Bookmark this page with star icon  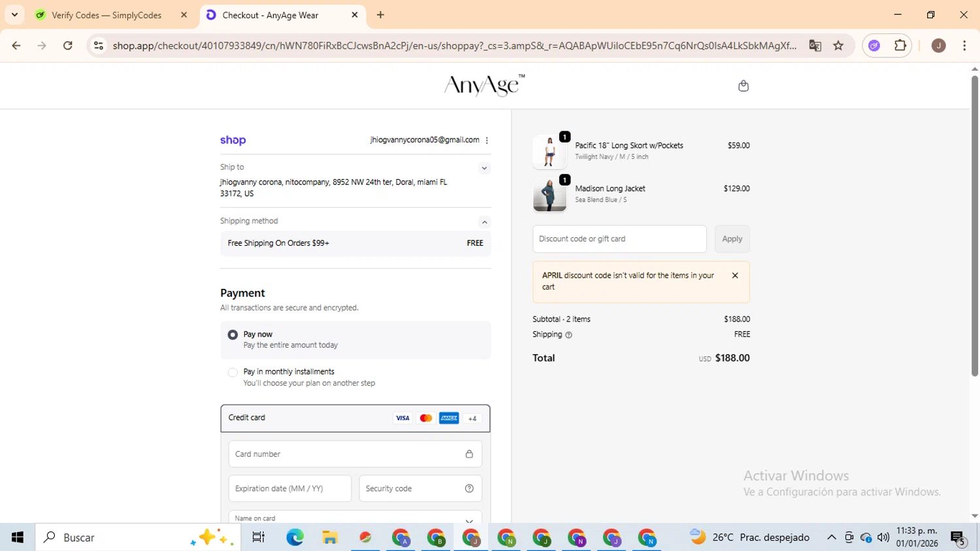point(838,45)
